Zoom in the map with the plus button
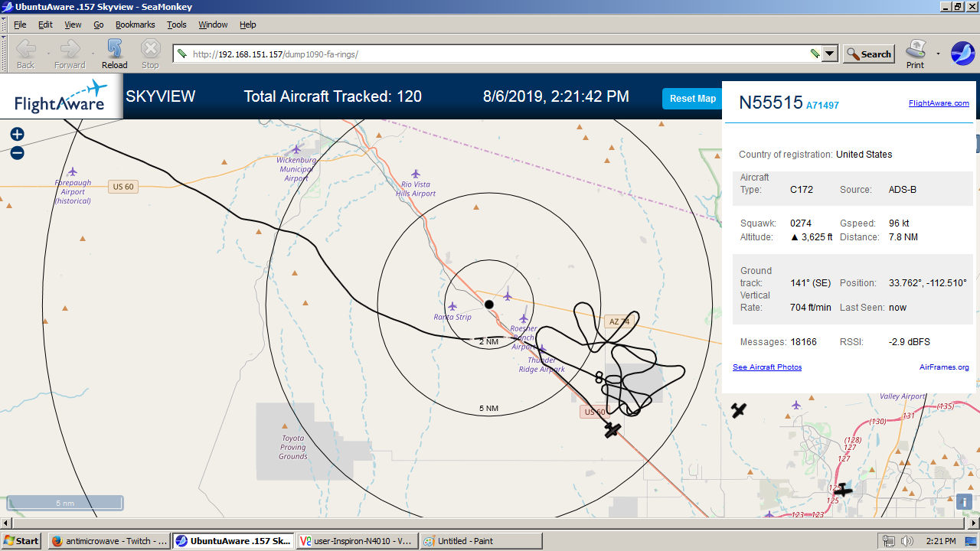 pyautogui.click(x=17, y=135)
